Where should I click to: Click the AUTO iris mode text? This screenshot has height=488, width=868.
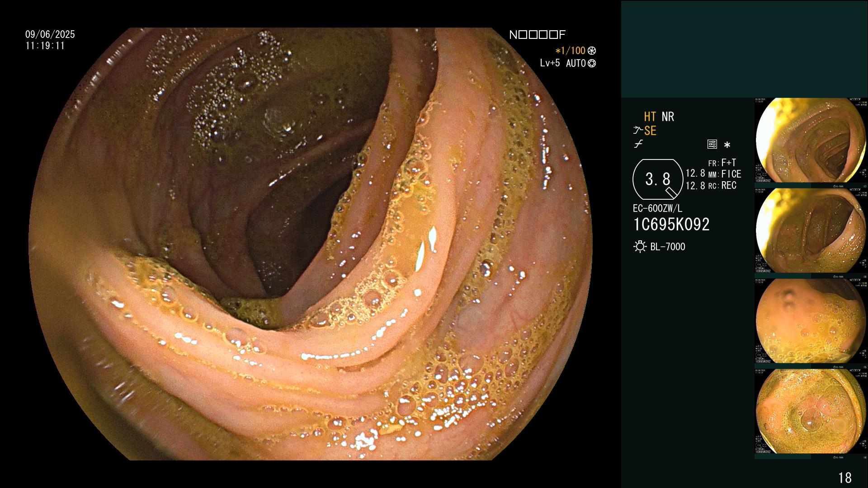coord(576,63)
